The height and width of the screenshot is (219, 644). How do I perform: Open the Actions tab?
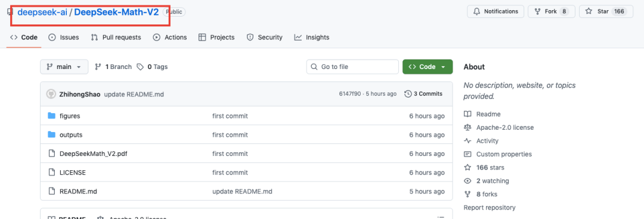(x=169, y=37)
